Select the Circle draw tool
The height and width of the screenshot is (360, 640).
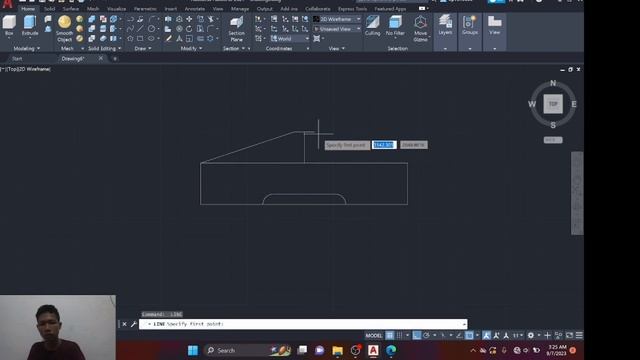(151, 29)
